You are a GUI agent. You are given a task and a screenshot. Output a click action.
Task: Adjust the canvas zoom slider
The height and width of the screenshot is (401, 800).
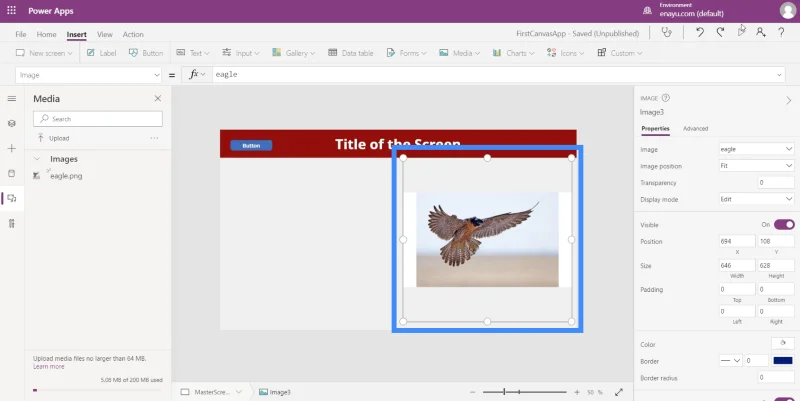pyautogui.click(x=524, y=392)
